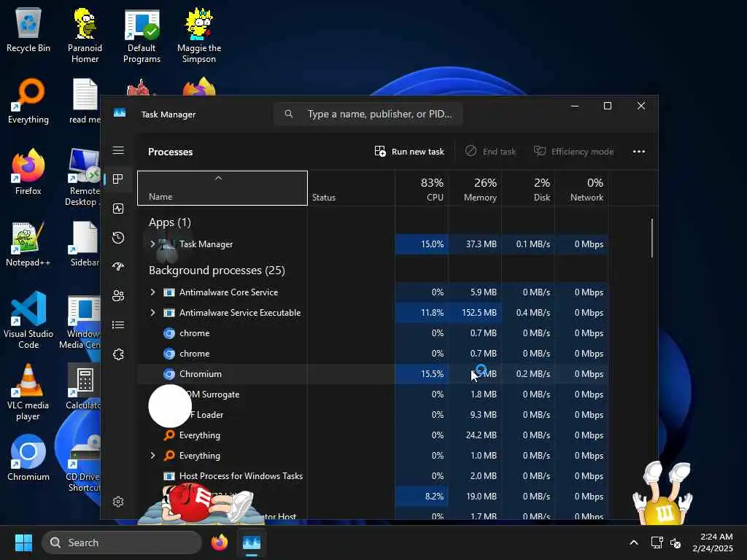Open the Task Manager hamburger navigation menu
The image size is (747, 560).
tap(118, 150)
